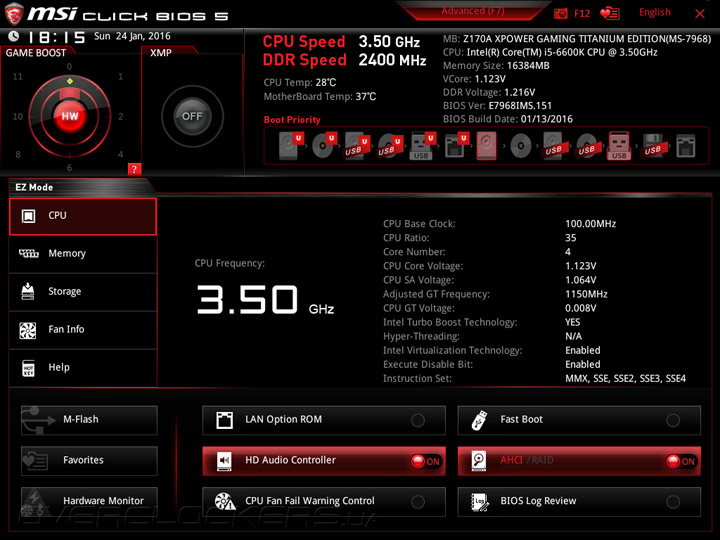
Task: Select the highlighted legacy USB key boot device
Action: click(x=619, y=146)
